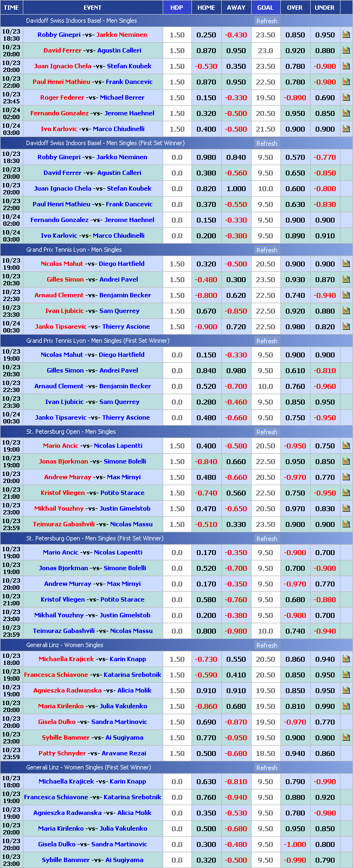Click chart icon beside Karlovic vs Chiudinelli
This screenshot has height=868, width=353.
click(346, 129)
